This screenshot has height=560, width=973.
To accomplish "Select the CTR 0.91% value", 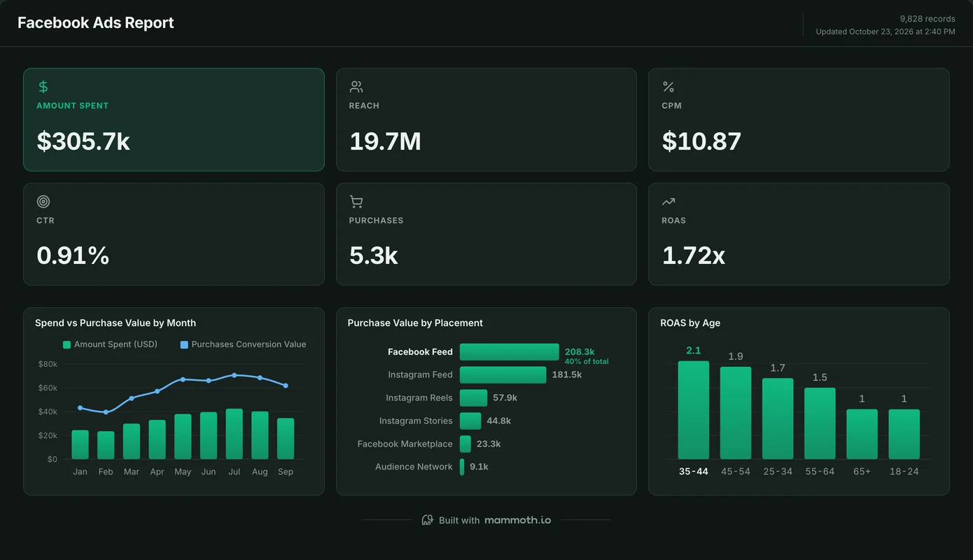I will click(x=73, y=255).
